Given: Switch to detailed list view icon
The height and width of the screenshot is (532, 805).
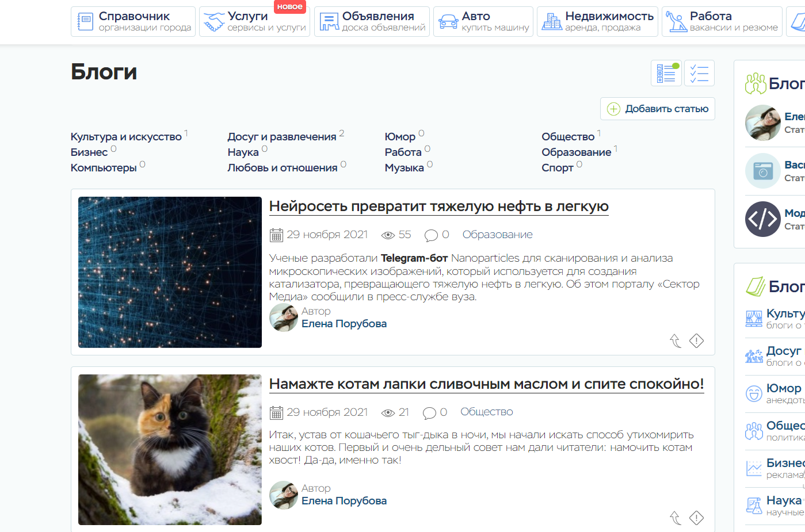Looking at the screenshot, I should coord(666,73).
